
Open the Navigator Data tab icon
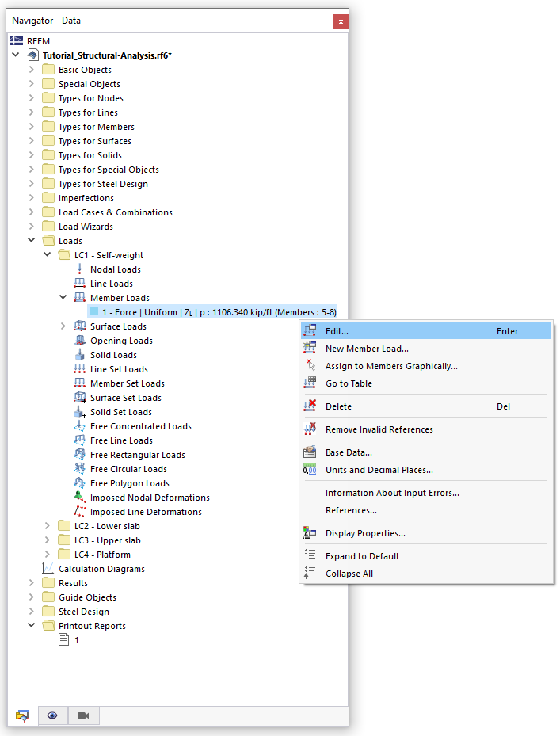22,716
